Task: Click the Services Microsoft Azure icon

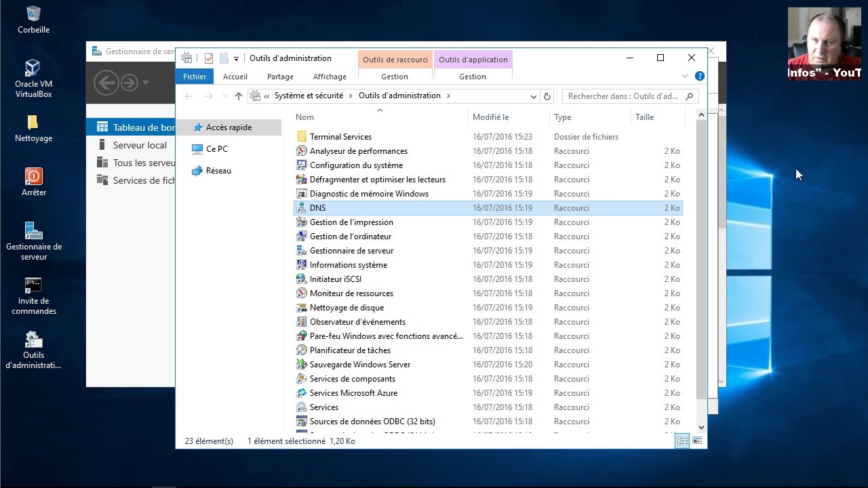Action: tap(302, 393)
